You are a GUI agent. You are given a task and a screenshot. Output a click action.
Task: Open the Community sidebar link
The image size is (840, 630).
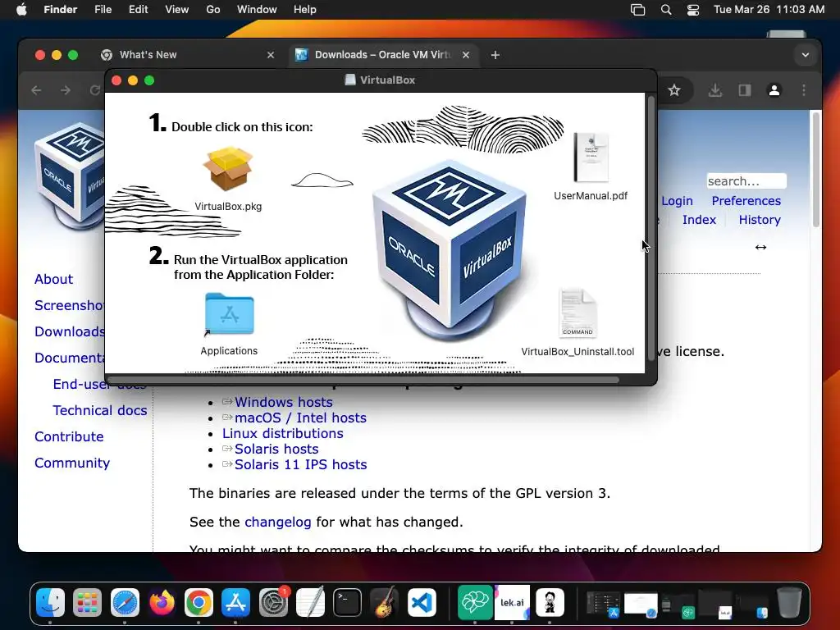tap(72, 463)
